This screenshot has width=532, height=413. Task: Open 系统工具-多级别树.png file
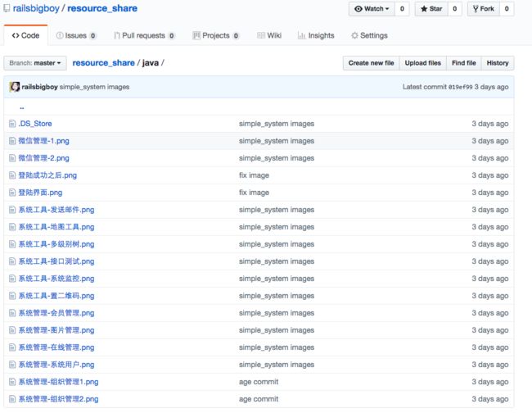pyautogui.click(x=56, y=244)
